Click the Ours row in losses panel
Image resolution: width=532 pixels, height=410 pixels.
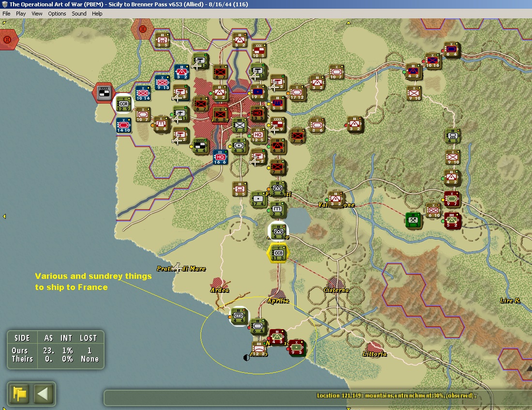tap(55, 350)
